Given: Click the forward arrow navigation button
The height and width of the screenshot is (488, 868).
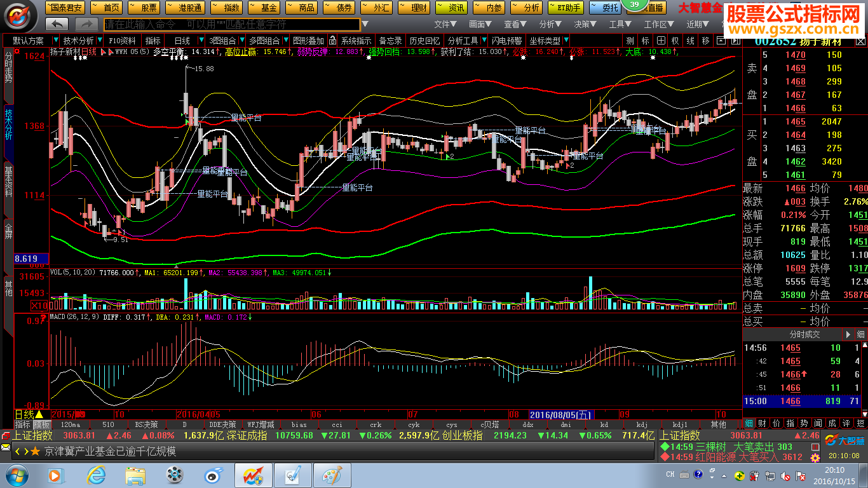Looking at the screenshot, I should point(86,24).
